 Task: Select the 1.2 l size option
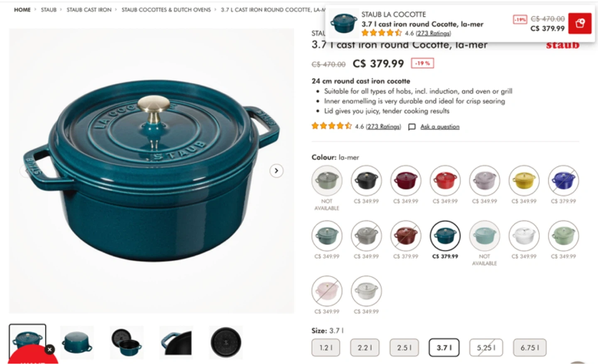(326, 347)
